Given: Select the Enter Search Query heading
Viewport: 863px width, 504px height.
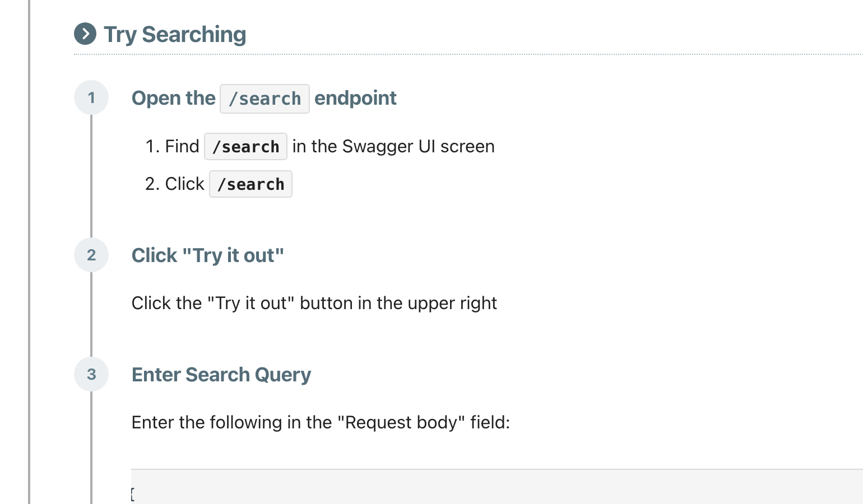Looking at the screenshot, I should 221,375.
